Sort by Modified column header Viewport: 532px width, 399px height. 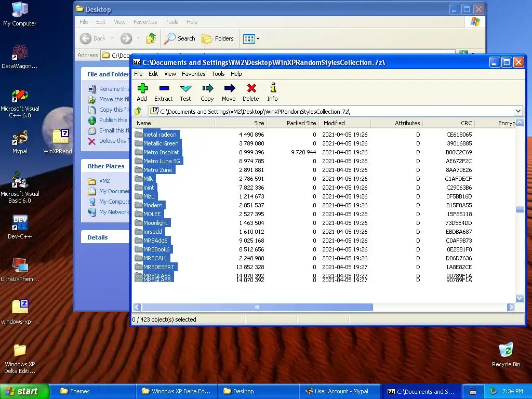pos(345,123)
